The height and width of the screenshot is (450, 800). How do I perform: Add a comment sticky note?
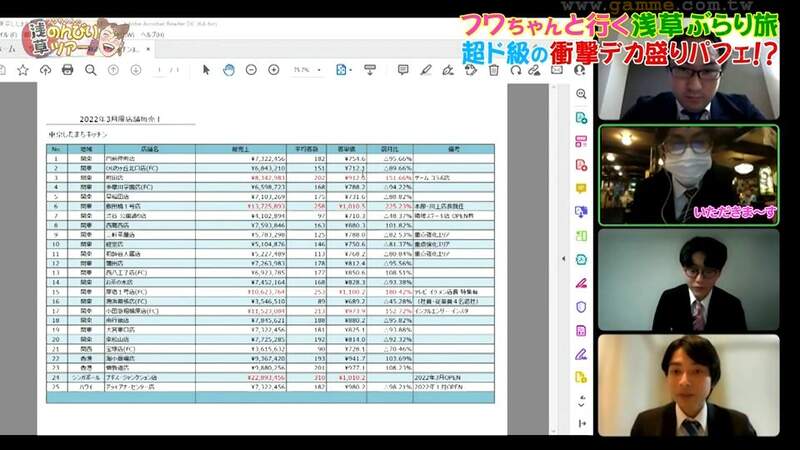403,70
